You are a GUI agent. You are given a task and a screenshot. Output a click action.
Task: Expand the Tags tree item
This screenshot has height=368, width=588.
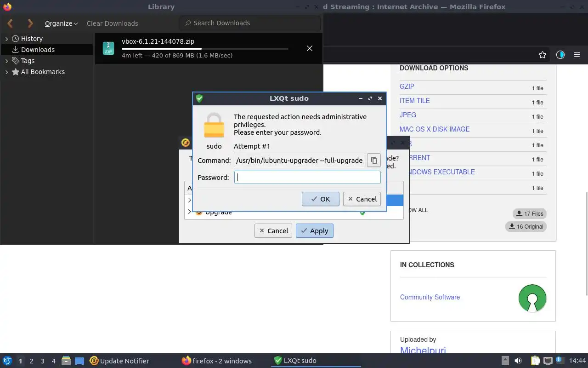coord(6,61)
